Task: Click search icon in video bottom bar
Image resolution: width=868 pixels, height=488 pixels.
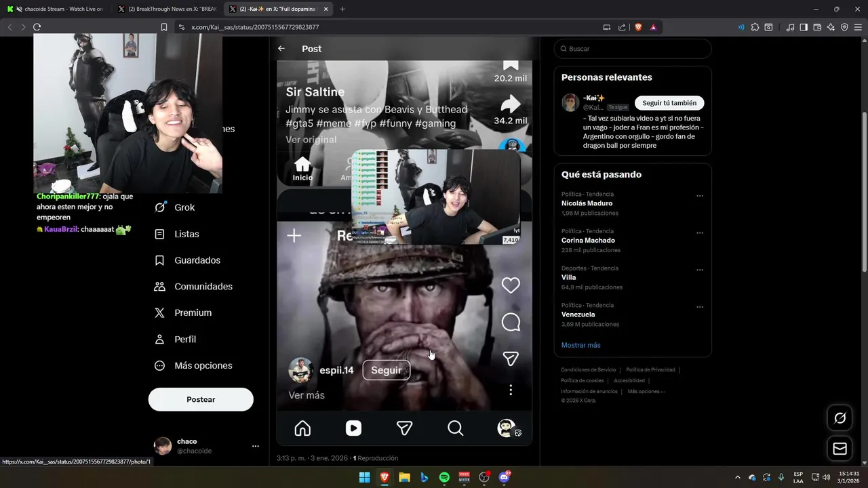Action: (x=455, y=428)
